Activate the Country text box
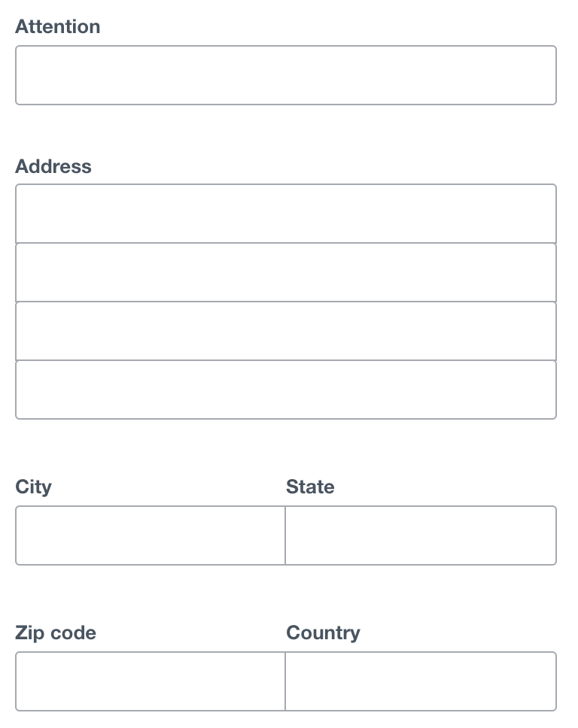The width and height of the screenshot is (578, 728). point(421,681)
